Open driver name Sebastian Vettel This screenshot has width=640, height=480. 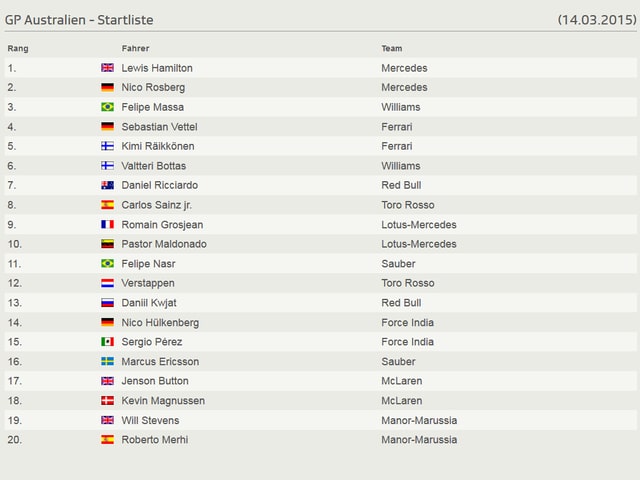(160, 127)
